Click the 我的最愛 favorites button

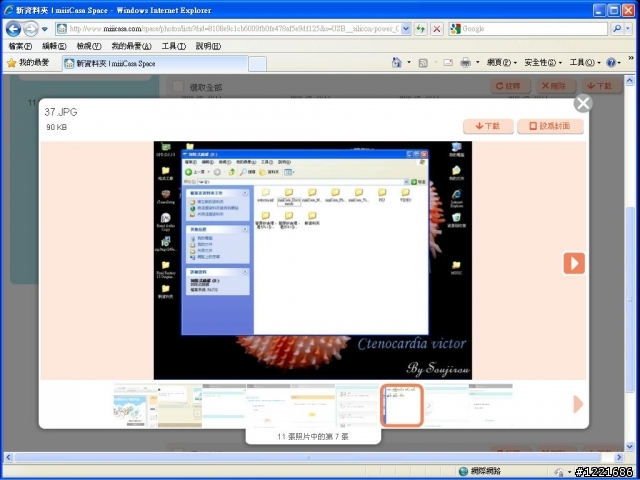pos(29,63)
